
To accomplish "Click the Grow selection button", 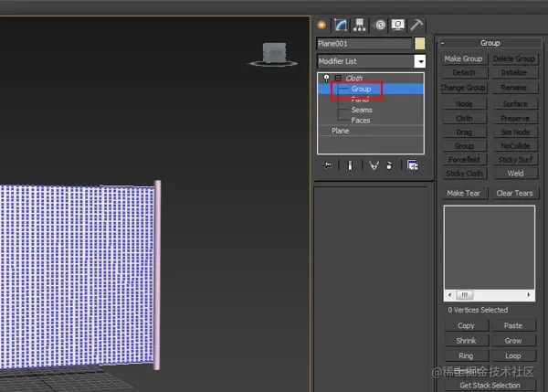I will (x=513, y=341).
